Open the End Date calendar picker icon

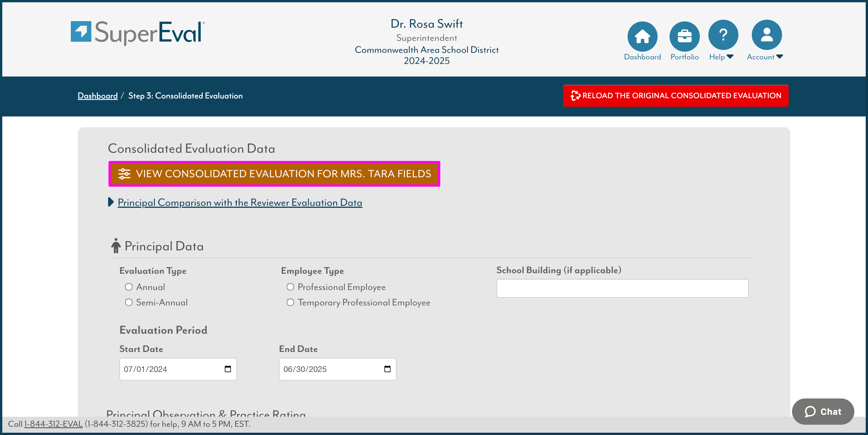(387, 368)
